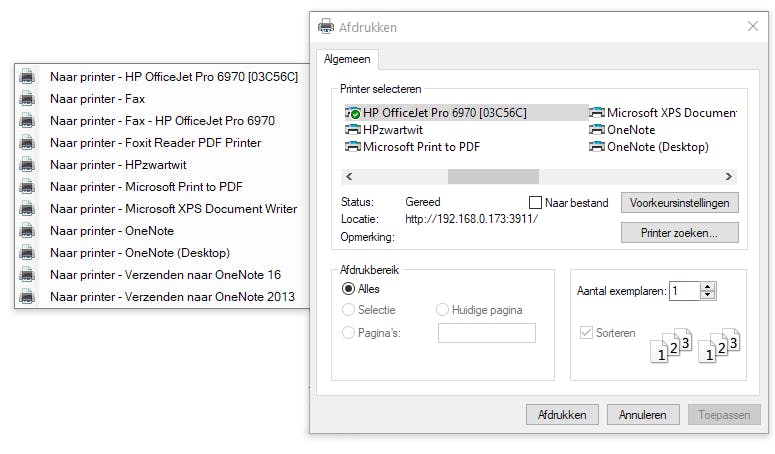Open the Algemeen tab
Image resolution: width=775 pixels, height=454 pixels.
click(346, 59)
